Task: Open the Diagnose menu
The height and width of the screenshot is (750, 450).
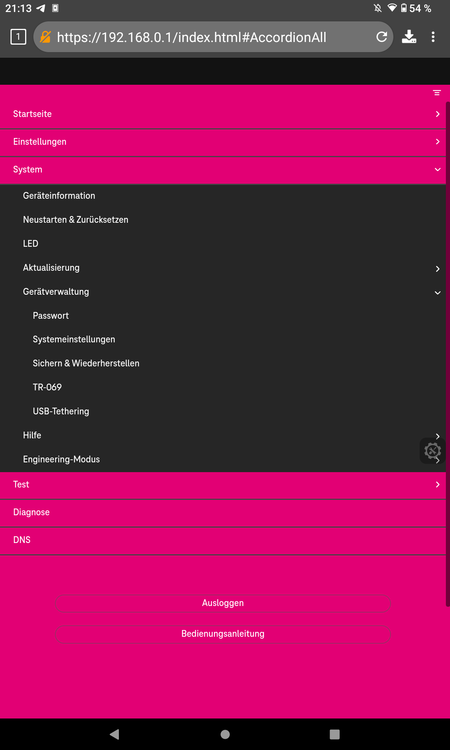Action: (223, 512)
